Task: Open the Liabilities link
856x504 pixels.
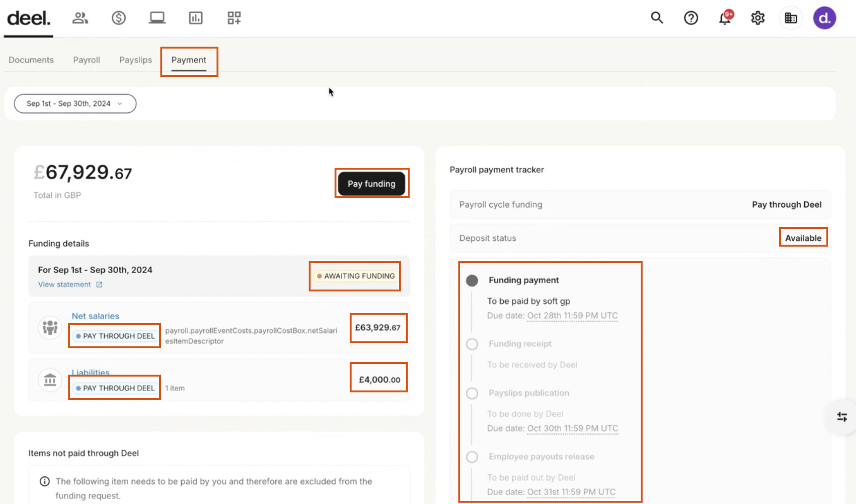Action: click(90, 372)
